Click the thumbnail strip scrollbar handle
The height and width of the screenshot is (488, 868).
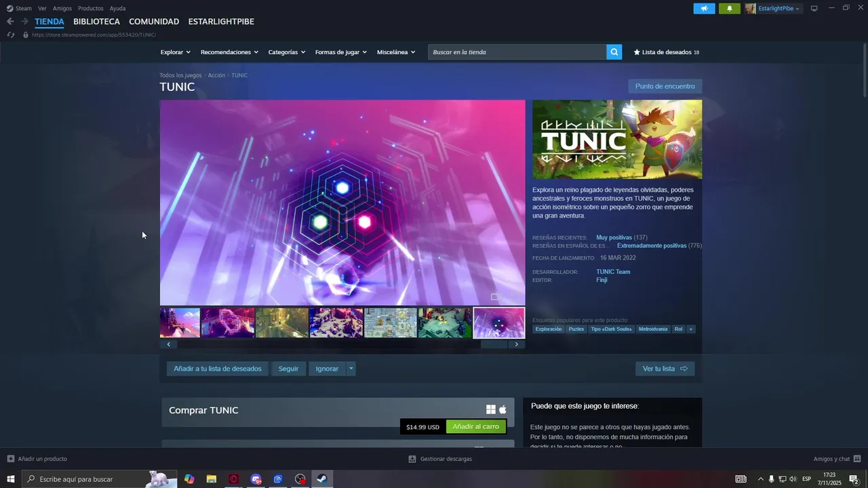click(x=494, y=344)
